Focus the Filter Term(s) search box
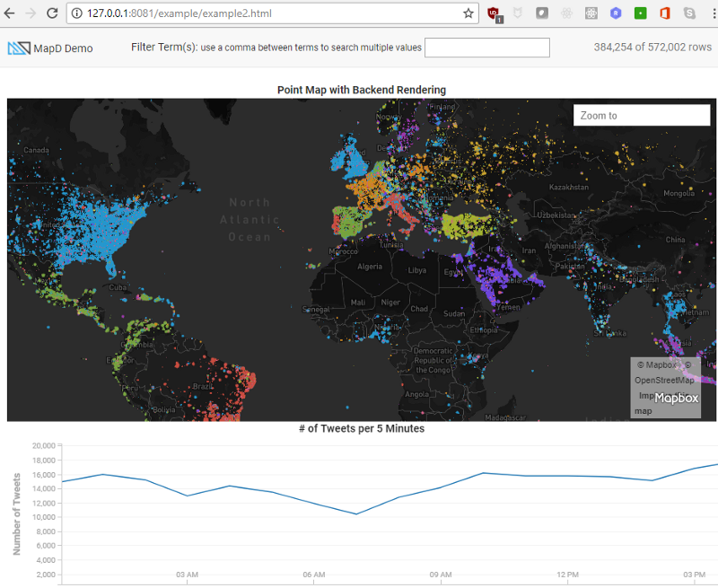718x588 pixels. (486, 48)
